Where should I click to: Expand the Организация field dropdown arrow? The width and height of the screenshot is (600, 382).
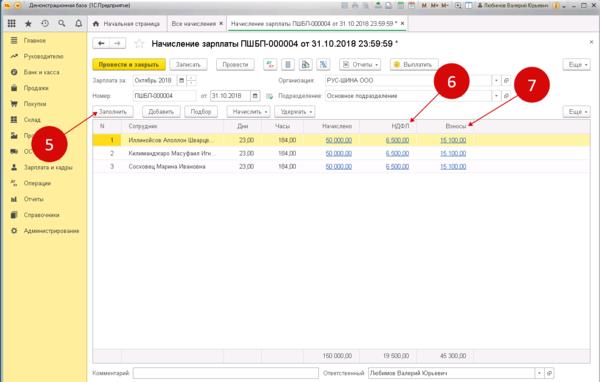(496, 80)
